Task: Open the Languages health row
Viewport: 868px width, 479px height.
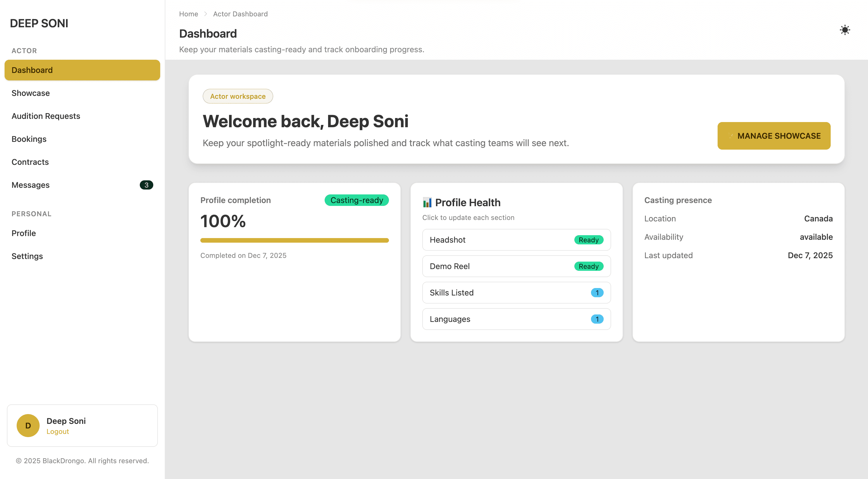Action: [x=516, y=319]
